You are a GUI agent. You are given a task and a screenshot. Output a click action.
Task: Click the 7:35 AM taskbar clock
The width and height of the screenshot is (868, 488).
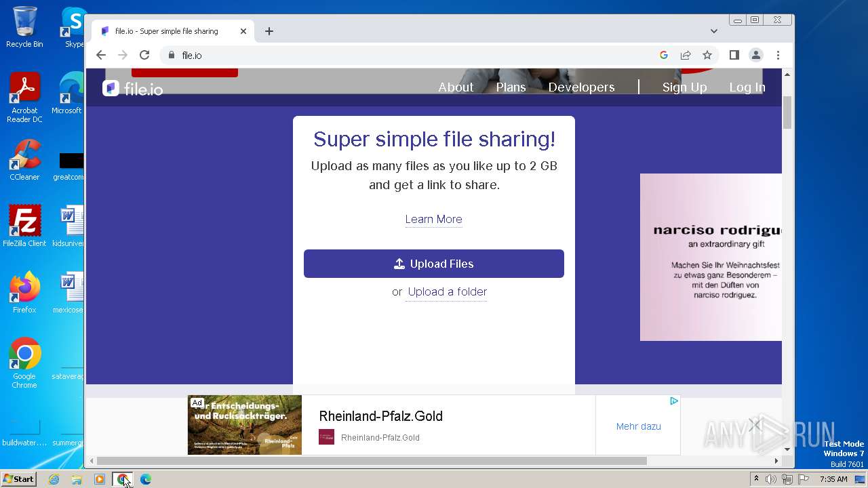pos(833,479)
